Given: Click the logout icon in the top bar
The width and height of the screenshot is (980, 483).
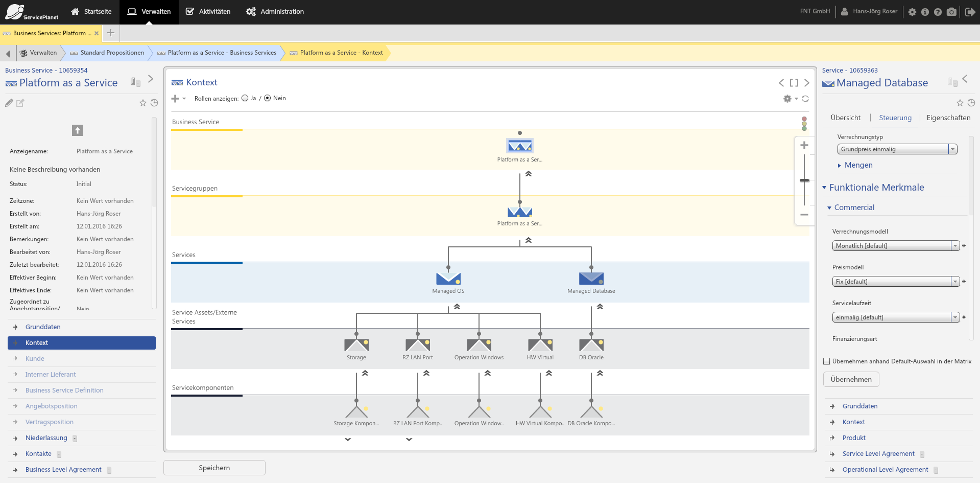Looking at the screenshot, I should click(972, 11).
